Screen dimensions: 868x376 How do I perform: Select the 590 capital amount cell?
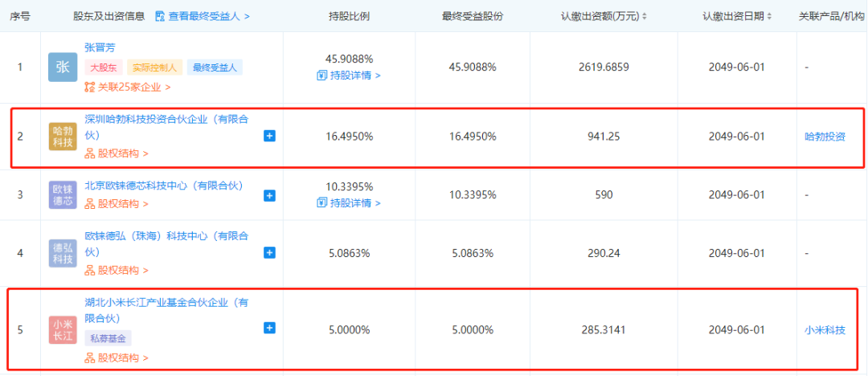(x=604, y=195)
